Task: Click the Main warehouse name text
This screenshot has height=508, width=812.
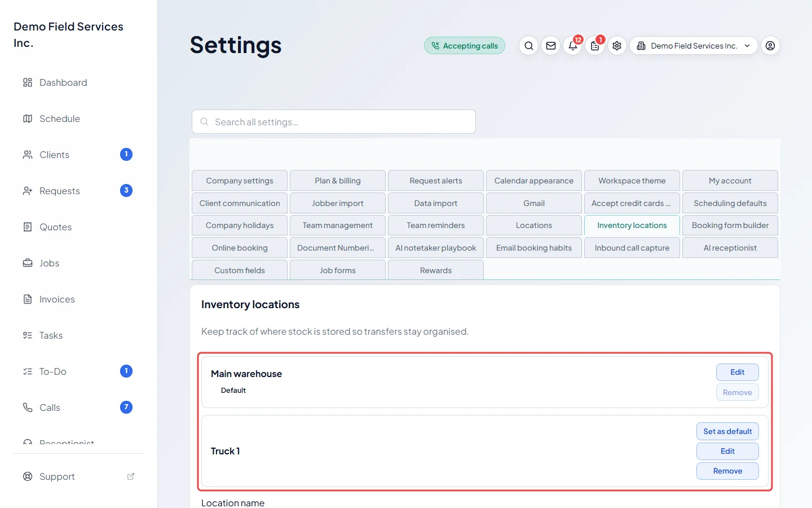Action: pos(246,374)
